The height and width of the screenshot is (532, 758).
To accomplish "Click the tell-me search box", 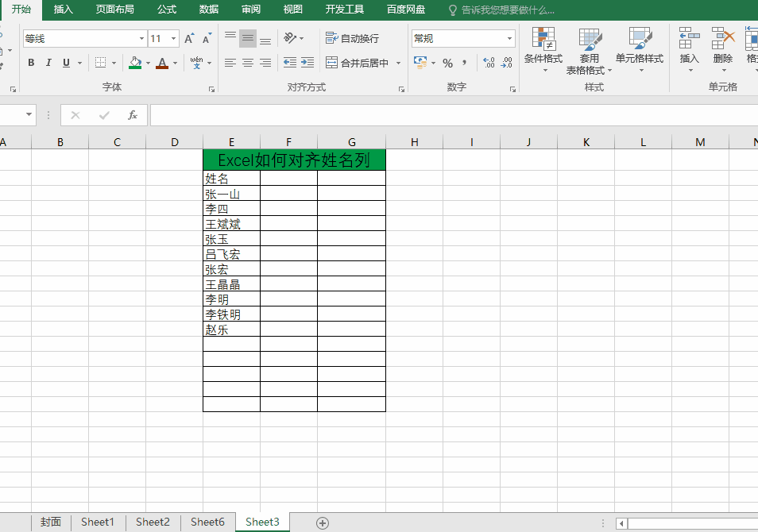I will pyautogui.click(x=501, y=10).
